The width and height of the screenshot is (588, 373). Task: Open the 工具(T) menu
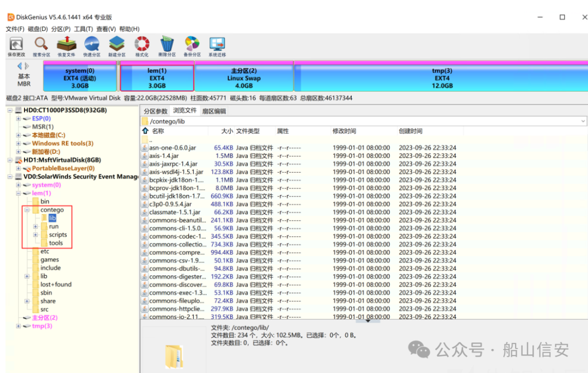(83, 29)
